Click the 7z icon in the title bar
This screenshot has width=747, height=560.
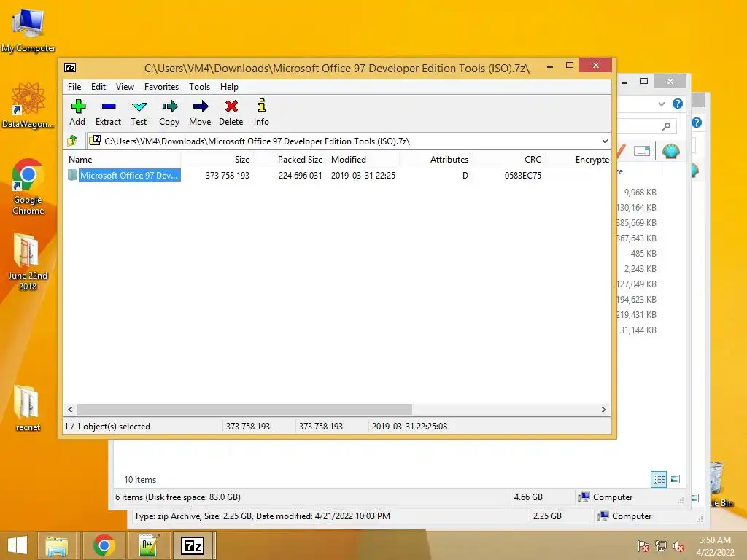point(70,68)
